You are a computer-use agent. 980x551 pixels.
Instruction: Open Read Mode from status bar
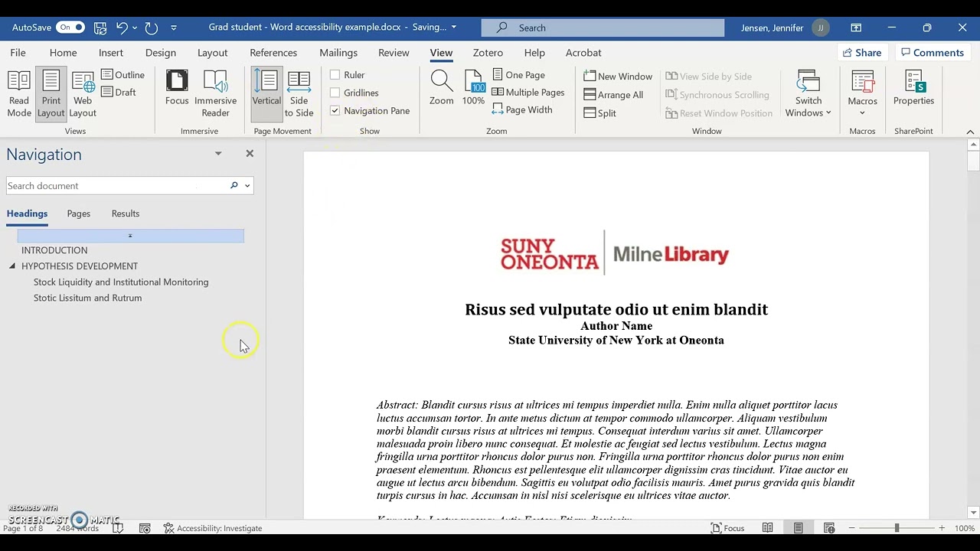767,528
